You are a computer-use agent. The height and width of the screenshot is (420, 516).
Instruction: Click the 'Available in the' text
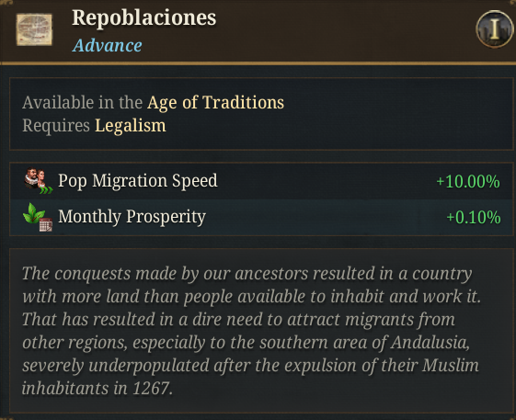point(82,103)
